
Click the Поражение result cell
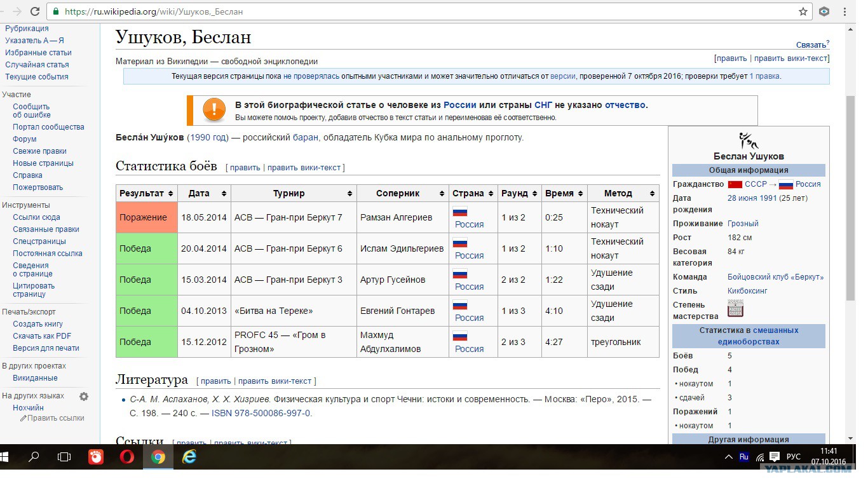coord(147,217)
